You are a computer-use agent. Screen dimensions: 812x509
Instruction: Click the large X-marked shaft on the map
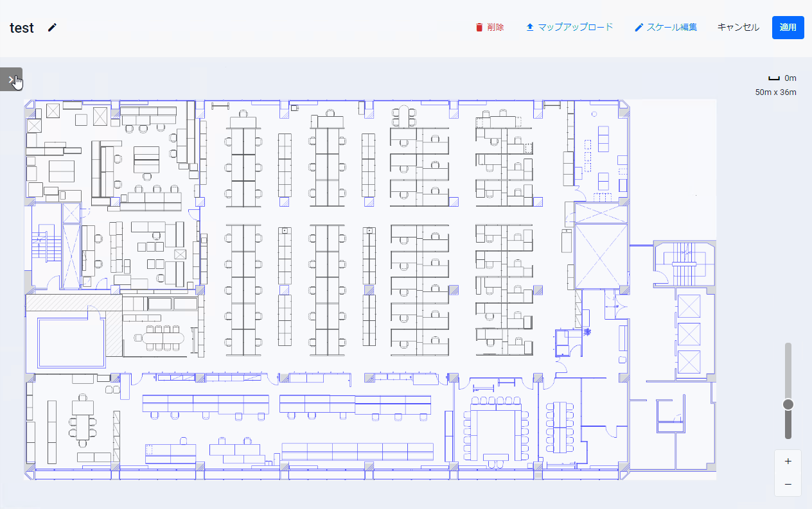click(601, 246)
